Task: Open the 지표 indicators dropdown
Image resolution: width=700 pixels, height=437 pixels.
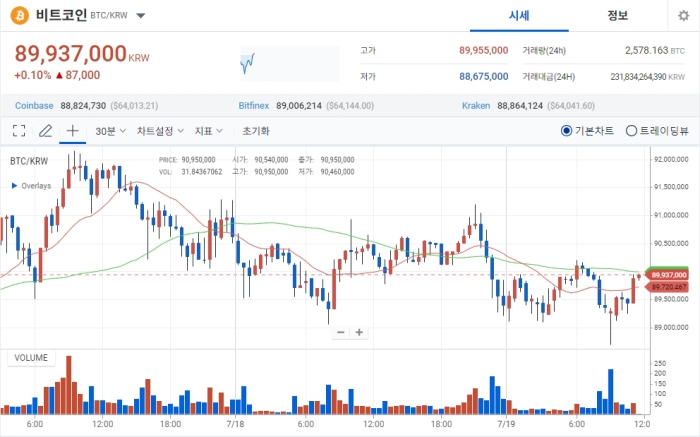Action: click(x=208, y=130)
